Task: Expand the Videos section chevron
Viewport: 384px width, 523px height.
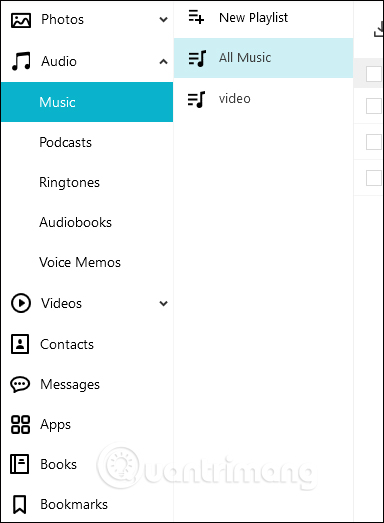Action: click(x=163, y=304)
